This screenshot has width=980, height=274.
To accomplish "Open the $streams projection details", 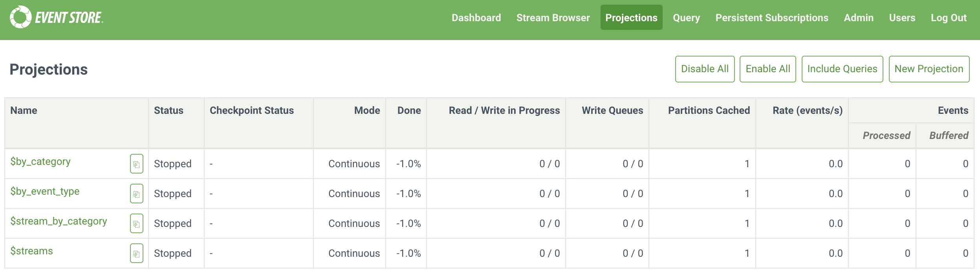I will (x=31, y=250).
